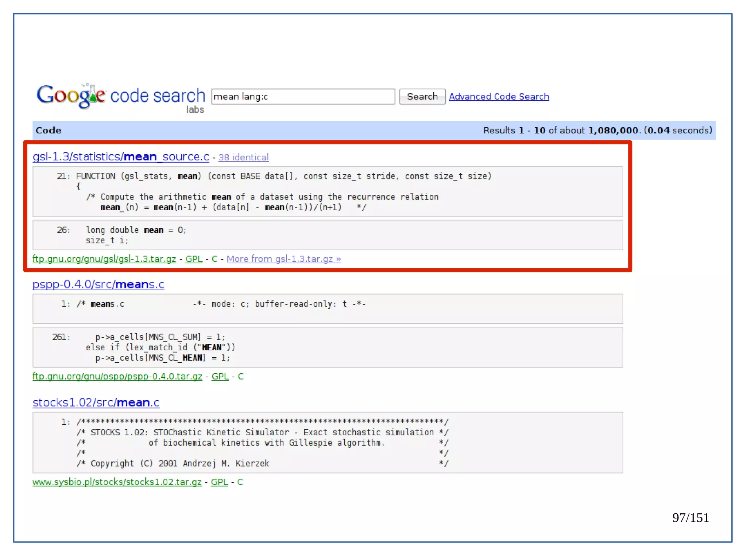Click the C language link under the stocks result
This screenshot has width=747, height=560.
tap(240, 482)
